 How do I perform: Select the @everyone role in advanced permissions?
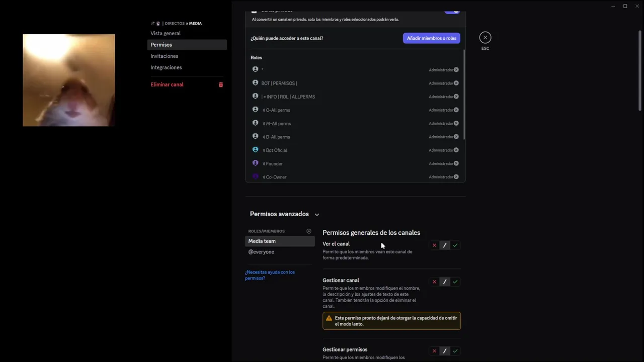tap(261, 252)
